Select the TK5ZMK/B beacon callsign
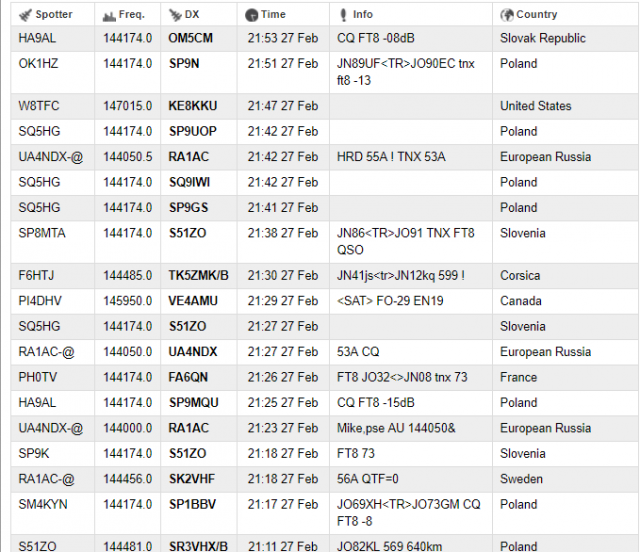The width and height of the screenshot is (640, 552). [x=198, y=276]
